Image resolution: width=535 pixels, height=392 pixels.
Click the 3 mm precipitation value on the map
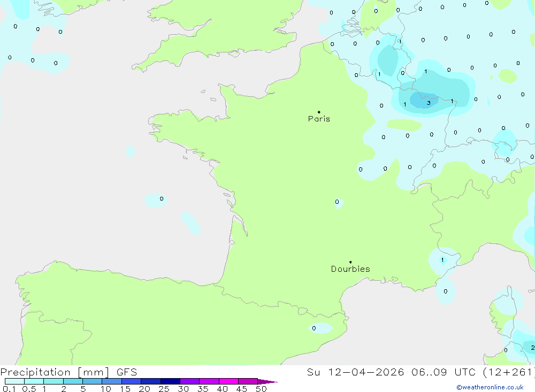[x=429, y=103]
